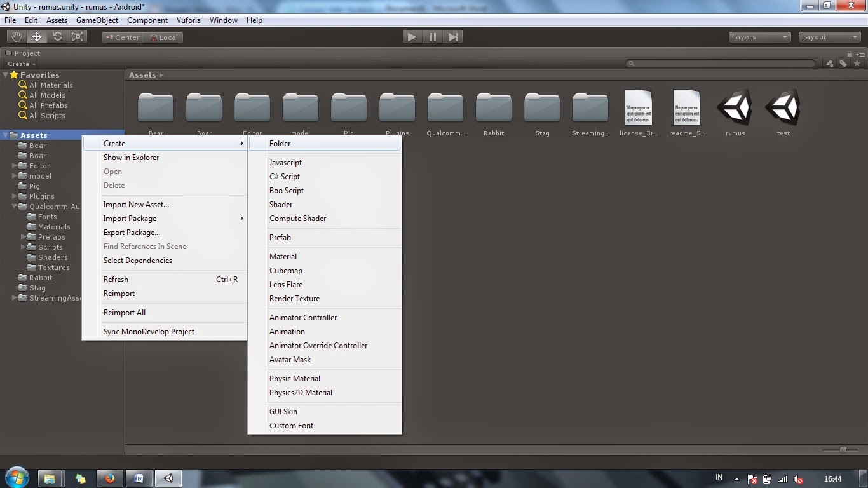
Task: Expand the Plugins folder in tree
Action: coord(14,196)
